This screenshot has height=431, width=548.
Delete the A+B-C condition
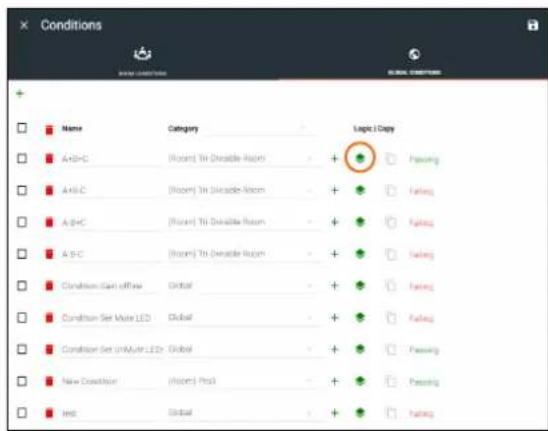click(49, 190)
